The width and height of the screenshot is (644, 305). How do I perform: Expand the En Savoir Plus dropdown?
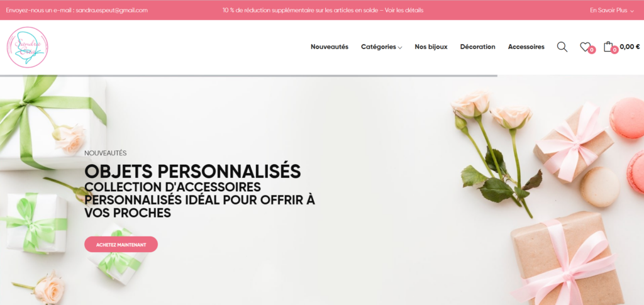click(x=612, y=10)
